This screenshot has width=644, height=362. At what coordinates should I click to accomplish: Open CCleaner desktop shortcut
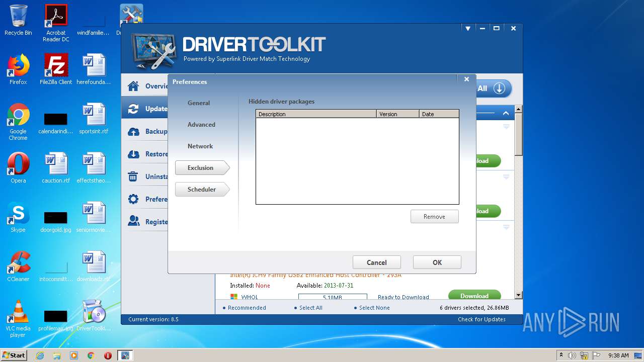click(x=18, y=266)
